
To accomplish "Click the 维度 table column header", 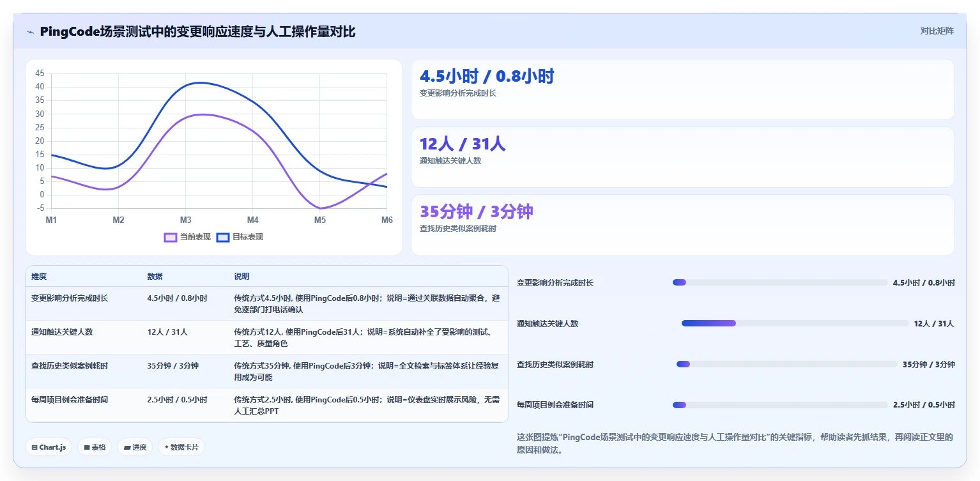I will point(39,277).
